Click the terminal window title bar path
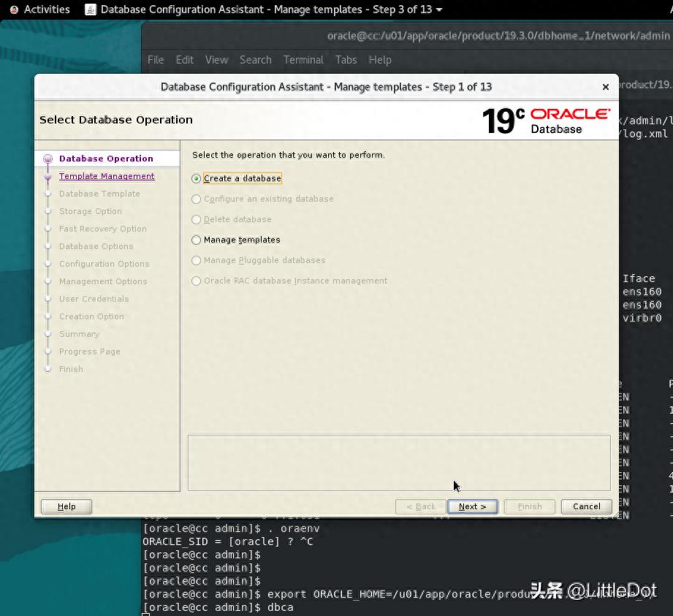The height and width of the screenshot is (616, 673). pyautogui.click(x=498, y=36)
